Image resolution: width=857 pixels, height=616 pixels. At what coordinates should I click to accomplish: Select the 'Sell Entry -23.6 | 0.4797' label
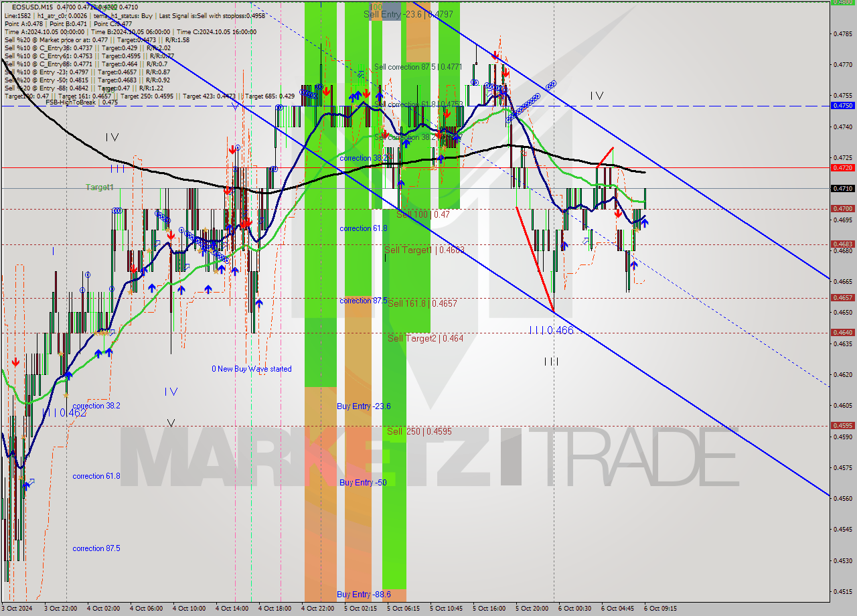(x=408, y=13)
